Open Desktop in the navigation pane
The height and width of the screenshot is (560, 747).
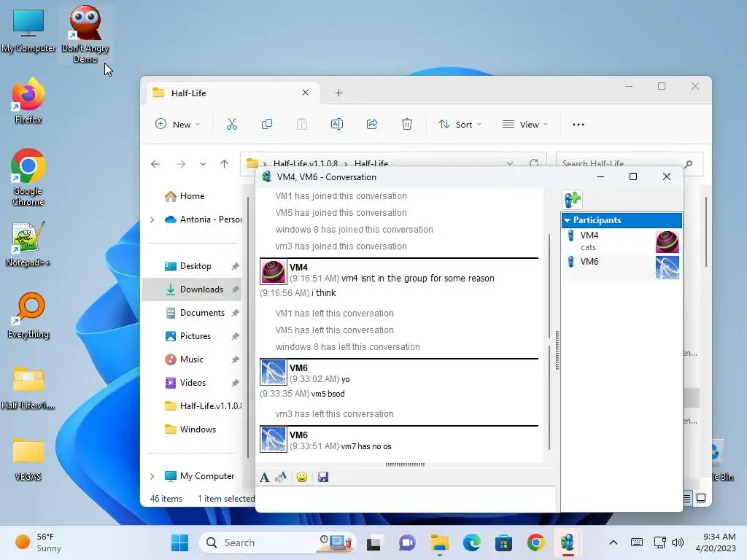196,266
